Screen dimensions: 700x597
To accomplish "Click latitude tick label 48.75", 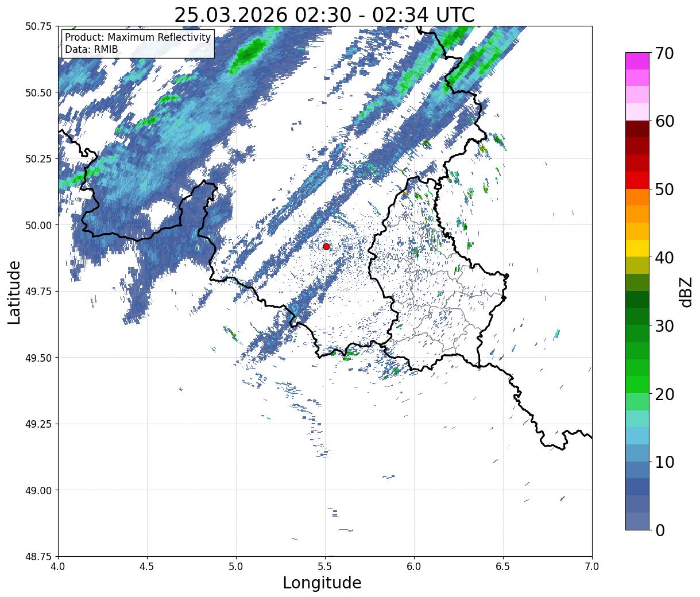I will coord(38,556).
